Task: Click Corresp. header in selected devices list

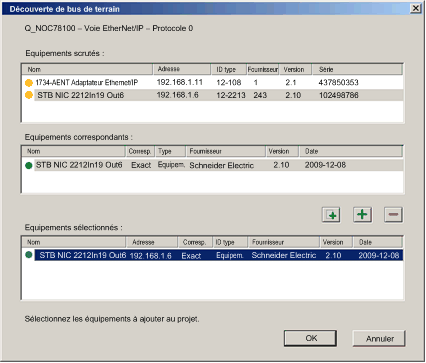Action: tap(195, 242)
